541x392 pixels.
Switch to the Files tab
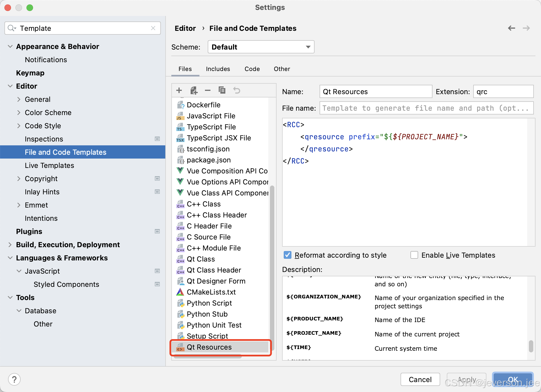185,69
